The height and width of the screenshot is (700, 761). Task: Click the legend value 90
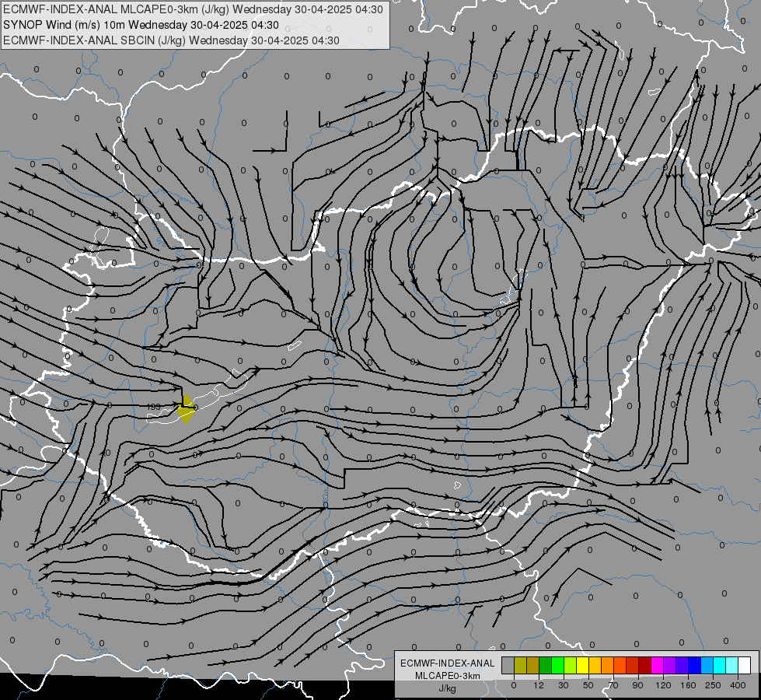(637, 685)
